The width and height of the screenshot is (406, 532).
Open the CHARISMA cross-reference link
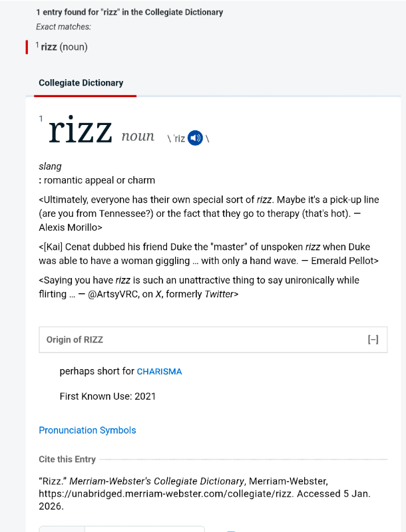[159, 372]
